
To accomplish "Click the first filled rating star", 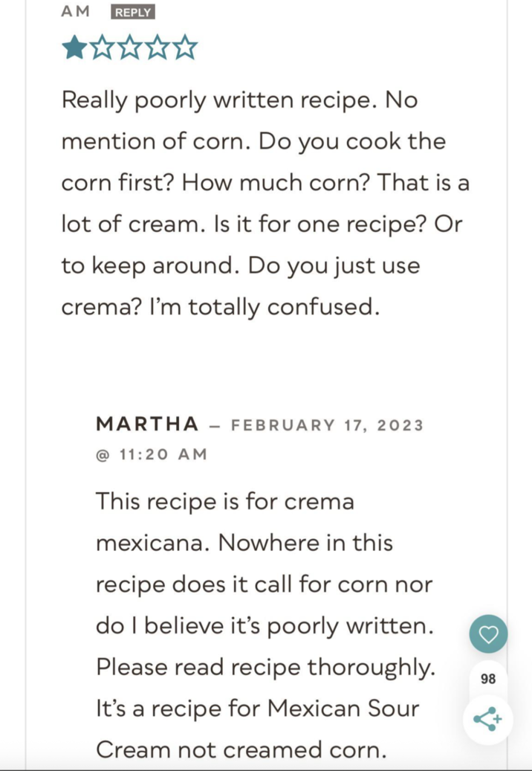I will [74, 48].
